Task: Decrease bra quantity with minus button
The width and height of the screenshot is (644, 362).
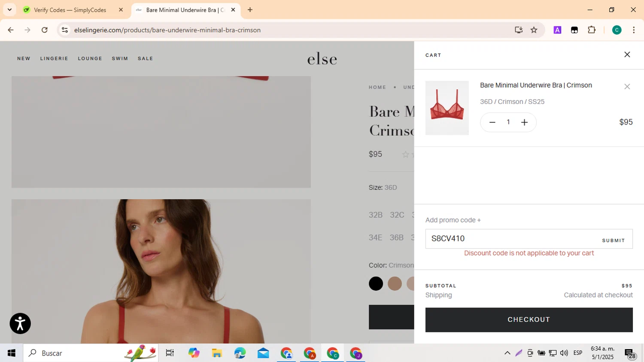Action: (x=492, y=122)
